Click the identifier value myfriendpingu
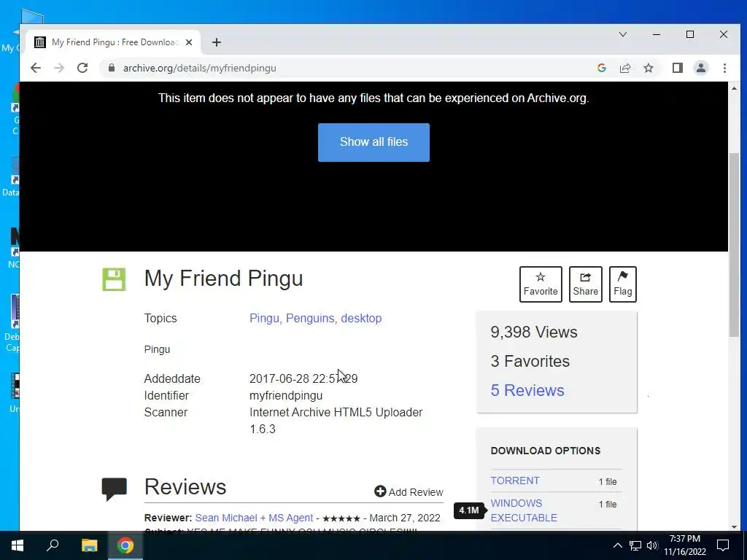The width and height of the screenshot is (747, 560). (x=286, y=396)
